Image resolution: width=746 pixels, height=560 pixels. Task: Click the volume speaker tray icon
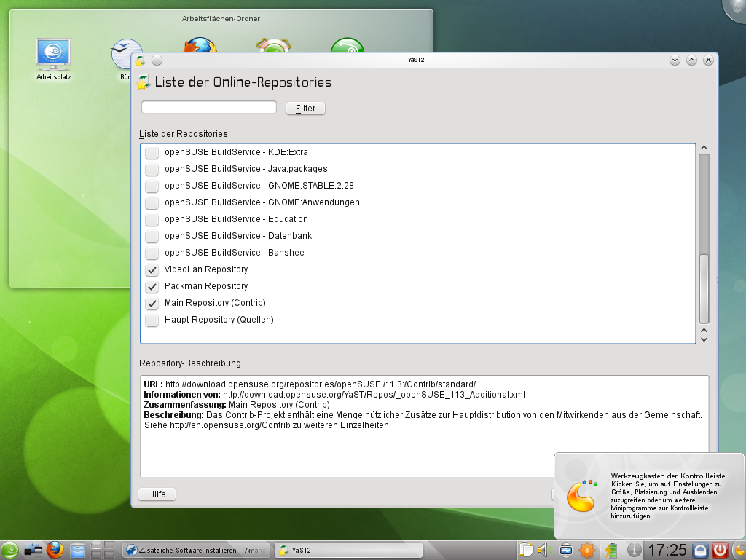544,550
